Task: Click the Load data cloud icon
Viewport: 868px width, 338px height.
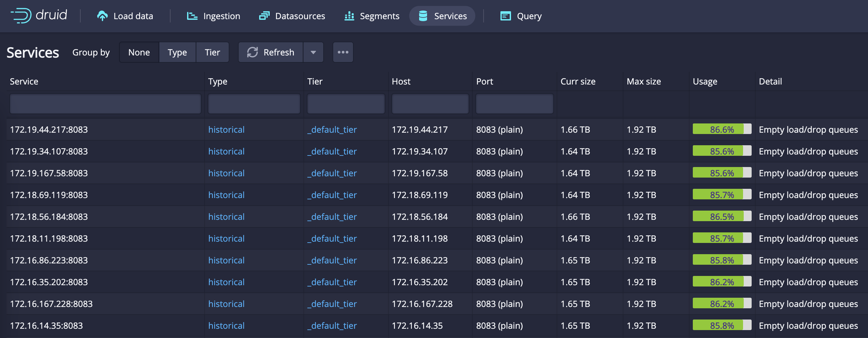Action: click(x=102, y=16)
